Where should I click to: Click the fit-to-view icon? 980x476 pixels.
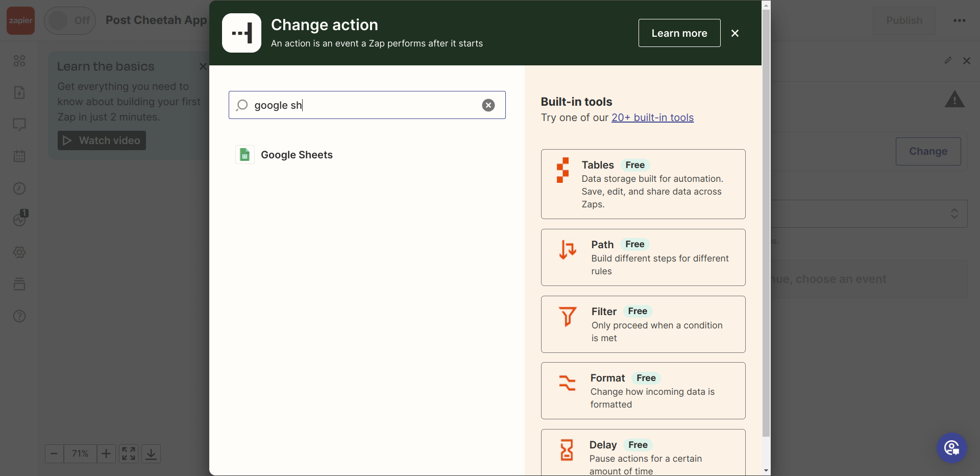click(129, 454)
